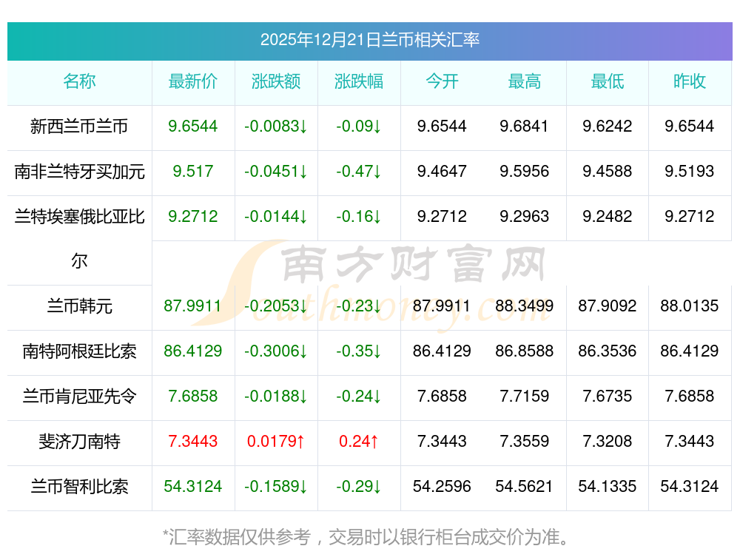The image size is (740, 560).
Task: Click the red change amount 0.0179↑
Action: (276, 442)
